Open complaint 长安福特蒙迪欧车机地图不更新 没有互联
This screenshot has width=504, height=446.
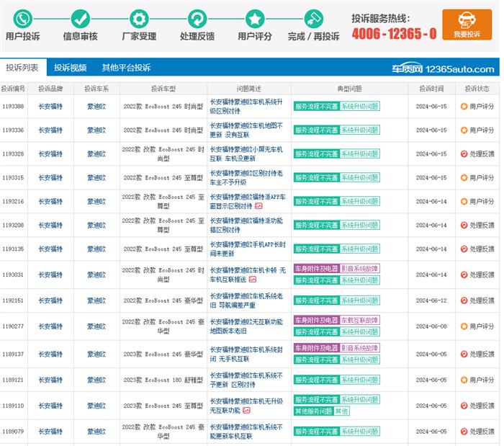pos(246,130)
